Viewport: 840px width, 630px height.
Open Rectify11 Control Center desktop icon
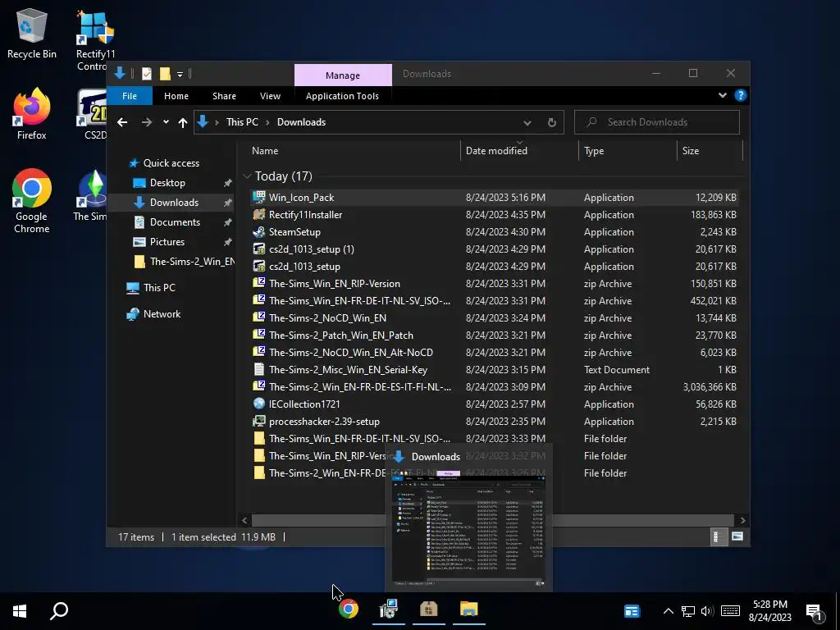click(x=95, y=40)
